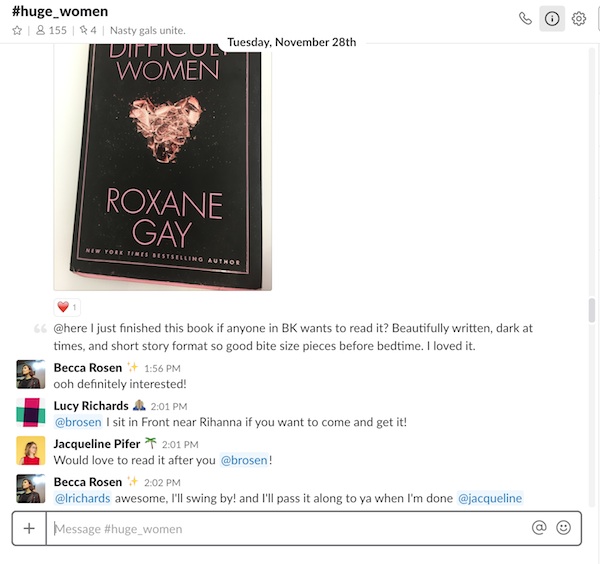Click the message list scrollbar thumb
The height and width of the screenshot is (564, 600).
(x=592, y=311)
